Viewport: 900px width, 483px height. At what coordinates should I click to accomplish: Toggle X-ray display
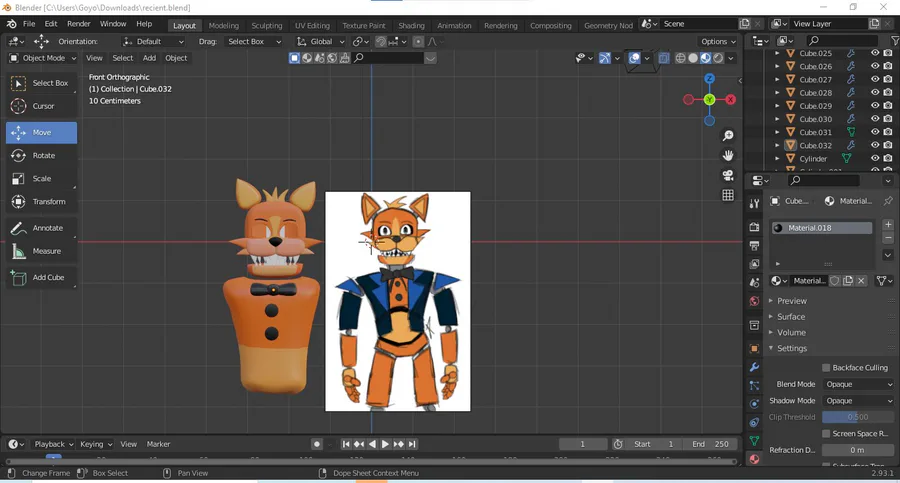pyautogui.click(x=664, y=58)
